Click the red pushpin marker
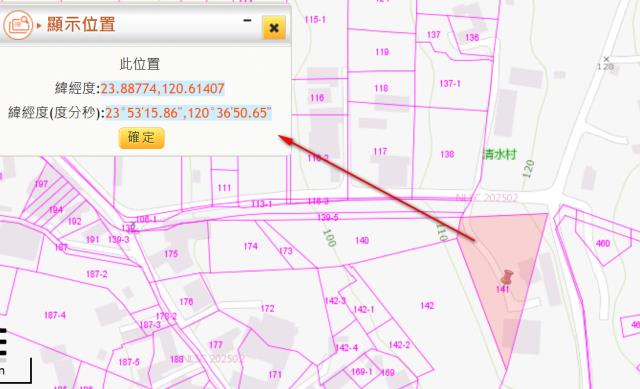 (507, 277)
